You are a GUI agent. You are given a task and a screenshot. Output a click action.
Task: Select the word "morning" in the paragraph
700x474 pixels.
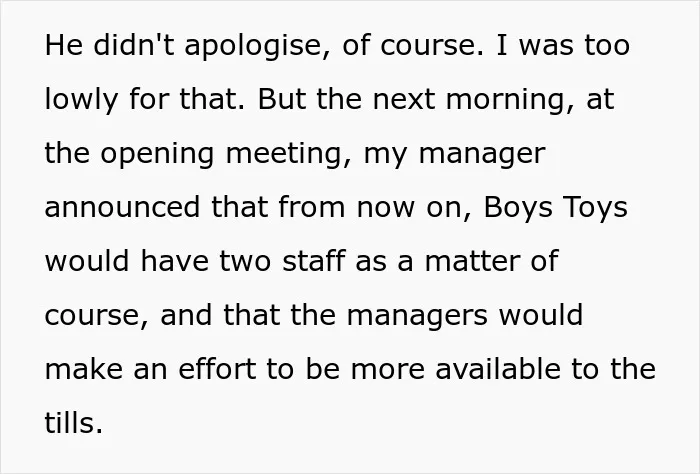point(505,100)
